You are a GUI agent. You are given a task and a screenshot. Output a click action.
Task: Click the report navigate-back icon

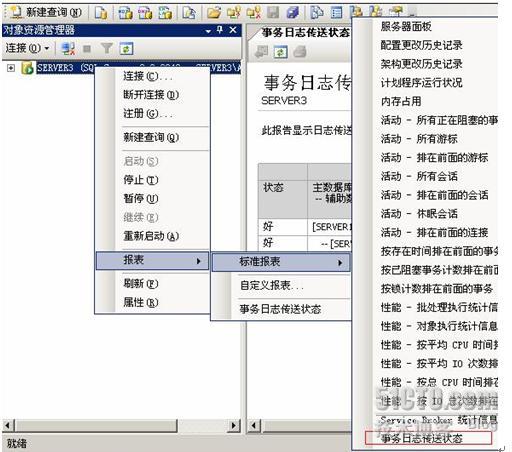point(262,52)
